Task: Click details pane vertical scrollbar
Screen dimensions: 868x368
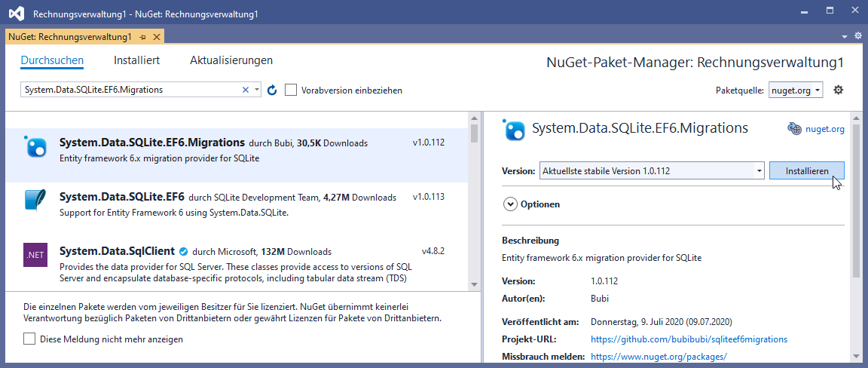Action: [857, 200]
